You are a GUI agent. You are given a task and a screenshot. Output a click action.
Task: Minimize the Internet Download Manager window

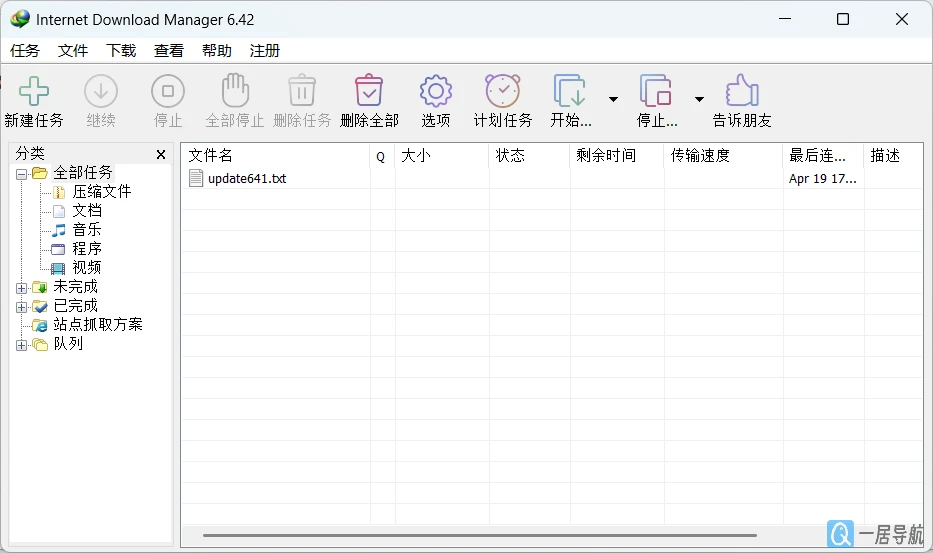(785, 19)
